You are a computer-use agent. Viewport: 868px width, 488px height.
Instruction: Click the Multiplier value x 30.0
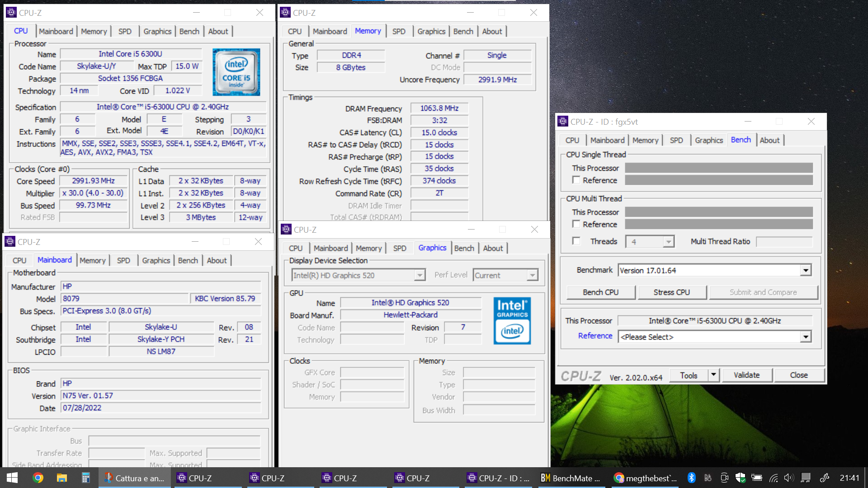coord(94,193)
